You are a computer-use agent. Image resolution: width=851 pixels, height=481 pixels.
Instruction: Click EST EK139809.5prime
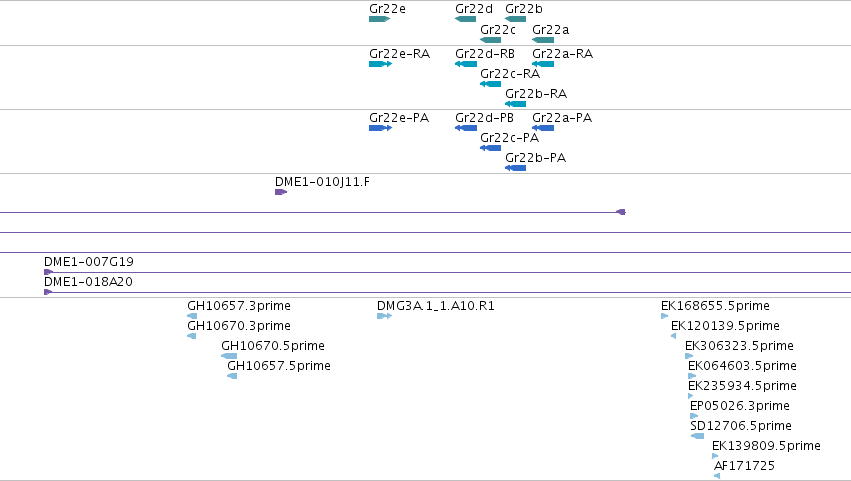click(715, 457)
